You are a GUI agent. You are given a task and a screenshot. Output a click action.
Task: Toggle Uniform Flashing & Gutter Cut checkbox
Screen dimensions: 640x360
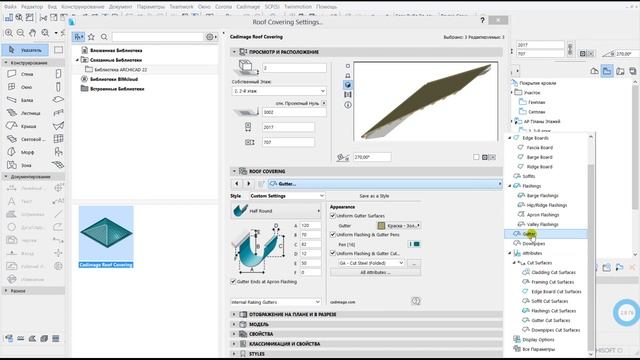(x=333, y=253)
